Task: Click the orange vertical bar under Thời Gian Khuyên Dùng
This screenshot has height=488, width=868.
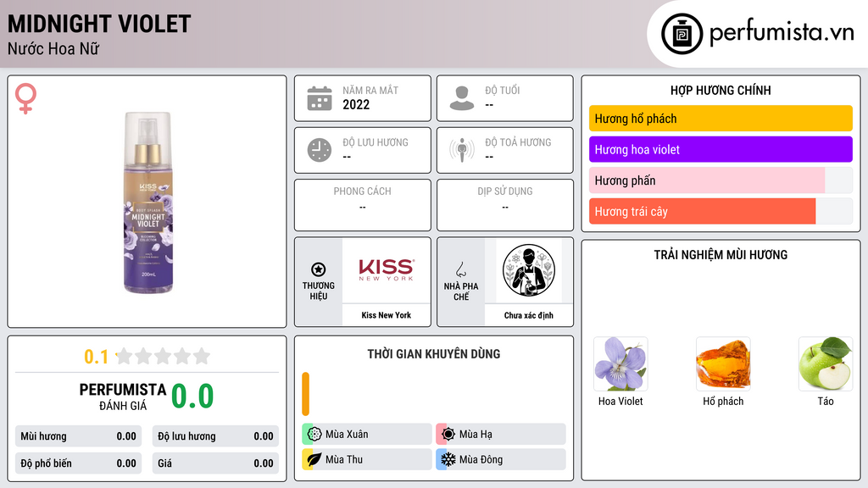Action: tap(305, 394)
